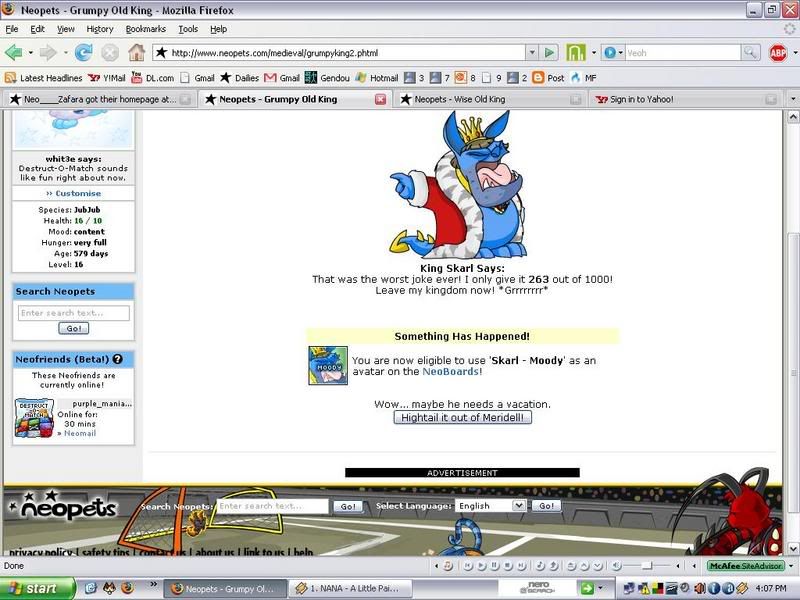The height and width of the screenshot is (600, 800).
Task: Open the Blogger Post bookmark
Action: pos(548,78)
